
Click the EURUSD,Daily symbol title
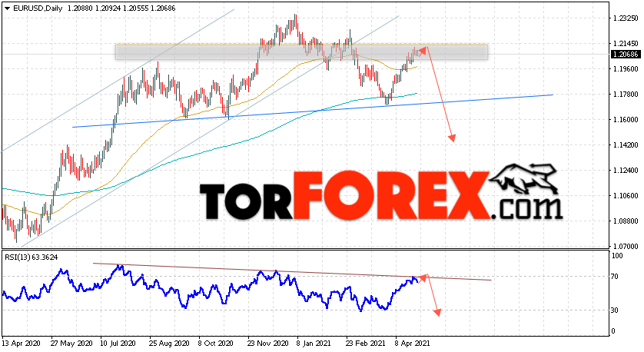coord(38,8)
